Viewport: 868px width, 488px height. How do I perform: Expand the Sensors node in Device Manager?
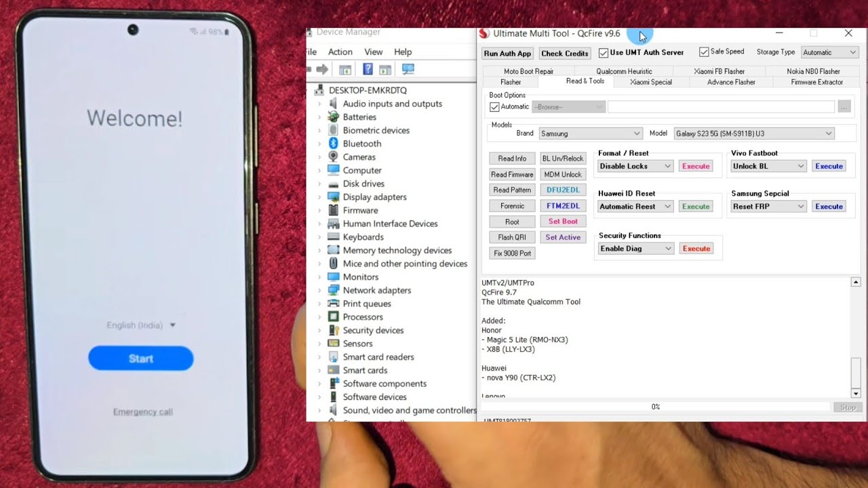pyautogui.click(x=319, y=344)
